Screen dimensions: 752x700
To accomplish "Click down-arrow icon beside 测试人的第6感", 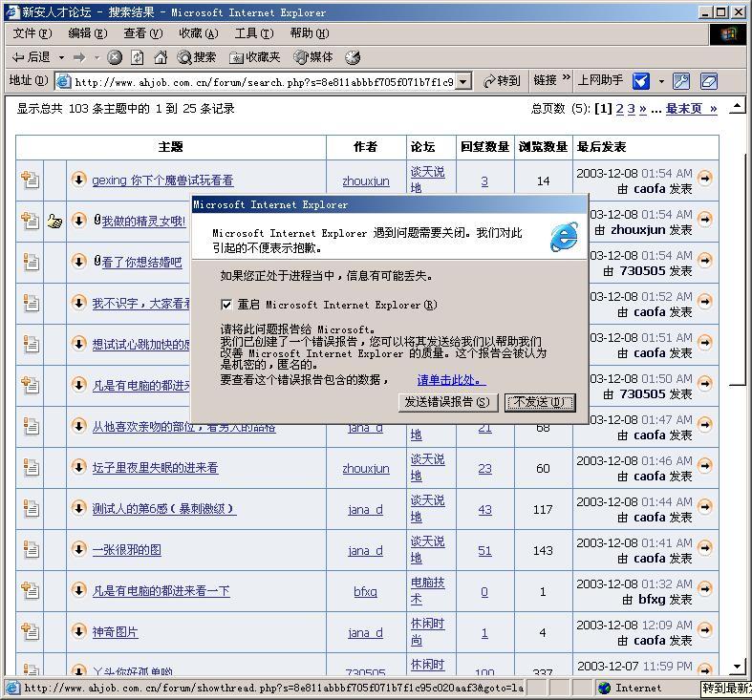I will coord(78,507).
